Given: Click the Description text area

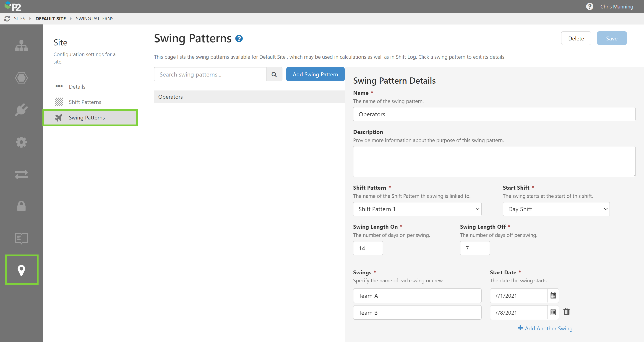Looking at the screenshot, I should [x=494, y=161].
